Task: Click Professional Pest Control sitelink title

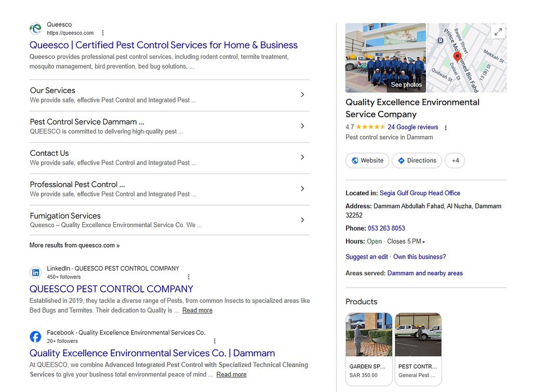Action: [x=77, y=184]
